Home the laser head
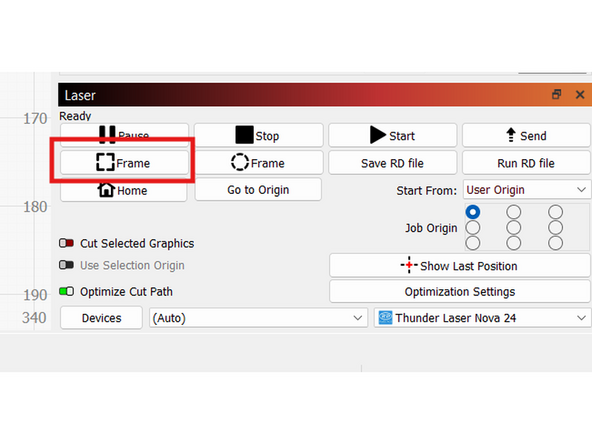This screenshot has width=592, height=444. coord(123,190)
